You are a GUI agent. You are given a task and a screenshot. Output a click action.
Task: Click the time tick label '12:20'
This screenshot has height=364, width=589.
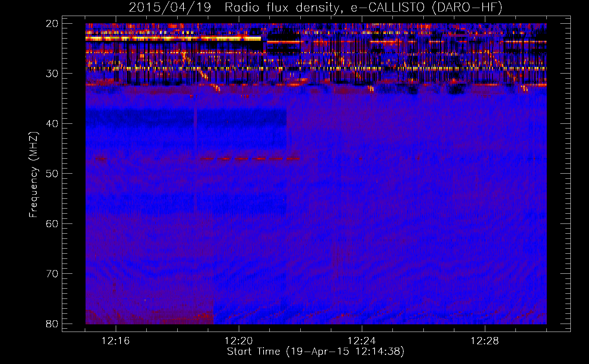(238, 341)
